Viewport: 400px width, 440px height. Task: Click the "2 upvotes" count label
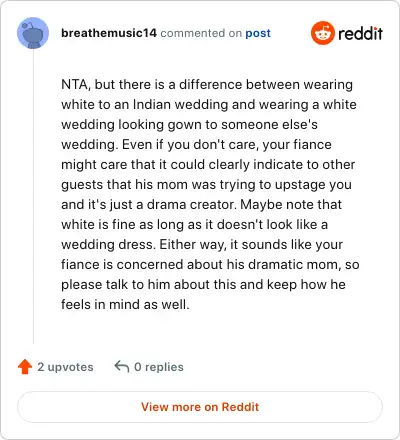tap(65, 367)
